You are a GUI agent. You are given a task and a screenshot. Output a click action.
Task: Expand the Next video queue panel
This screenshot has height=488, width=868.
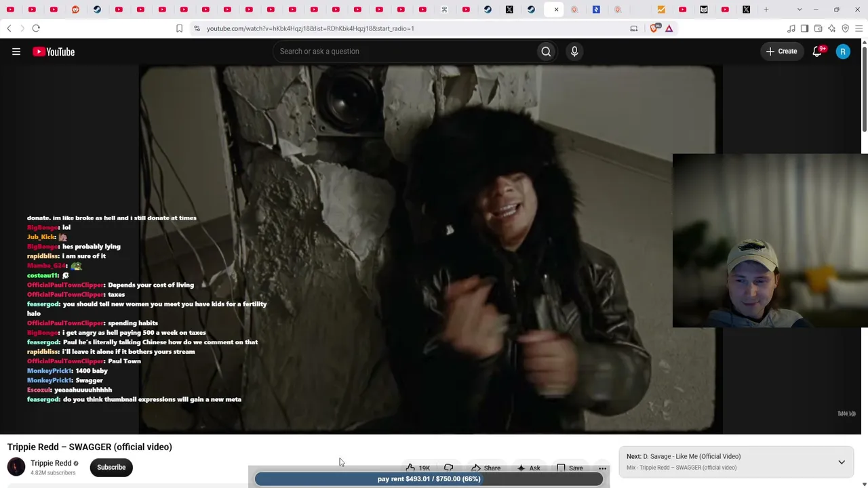coord(842,462)
